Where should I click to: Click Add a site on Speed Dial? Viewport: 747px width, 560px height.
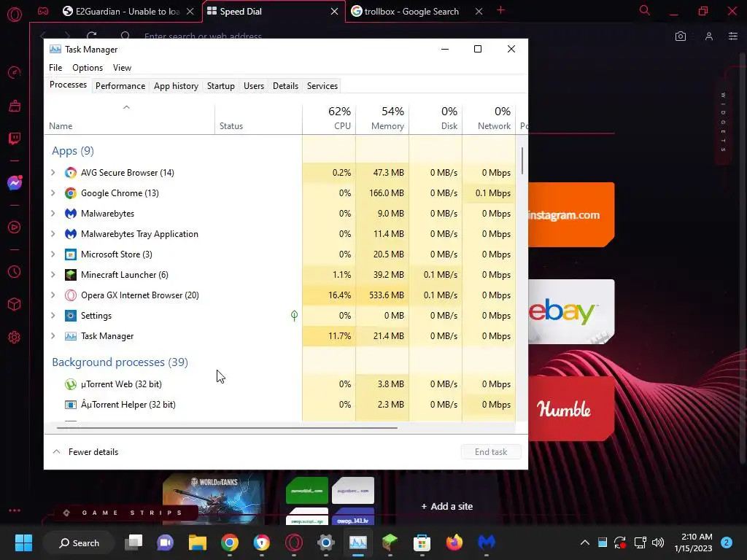[447, 507]
